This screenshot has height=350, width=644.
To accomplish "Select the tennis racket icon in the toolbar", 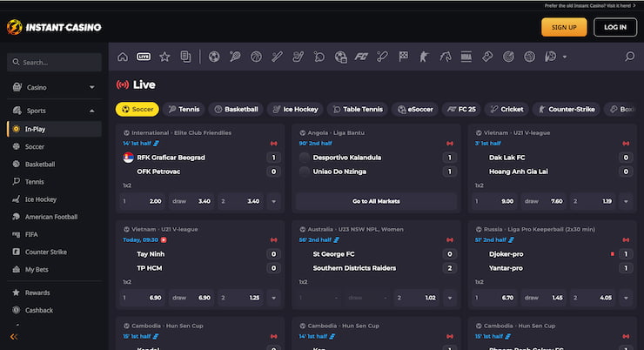I will tap(235, 57).
